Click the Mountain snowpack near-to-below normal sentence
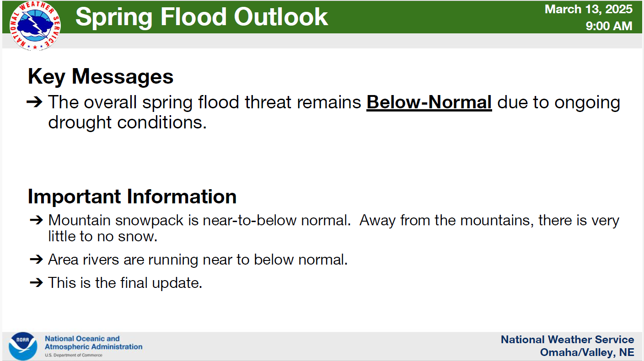 tap(199, 220)
